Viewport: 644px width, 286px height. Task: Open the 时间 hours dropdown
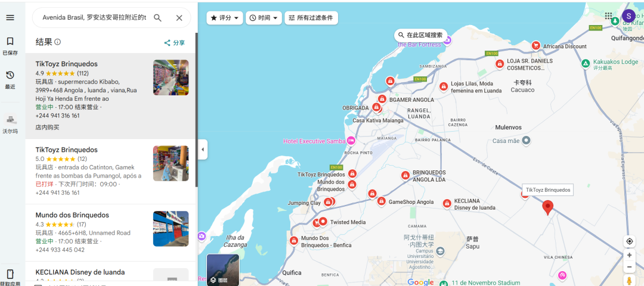coord(264,18)
